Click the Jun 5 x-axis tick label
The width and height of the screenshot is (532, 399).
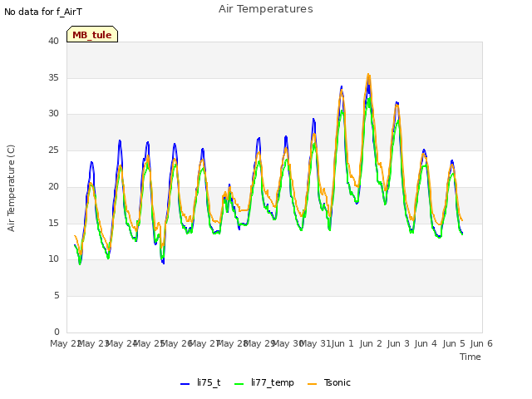click(x=454, y=343)
